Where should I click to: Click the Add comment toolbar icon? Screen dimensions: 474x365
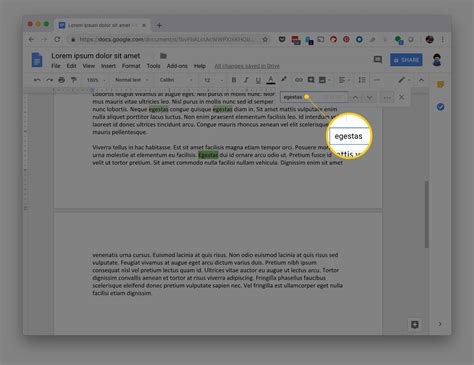311,80
